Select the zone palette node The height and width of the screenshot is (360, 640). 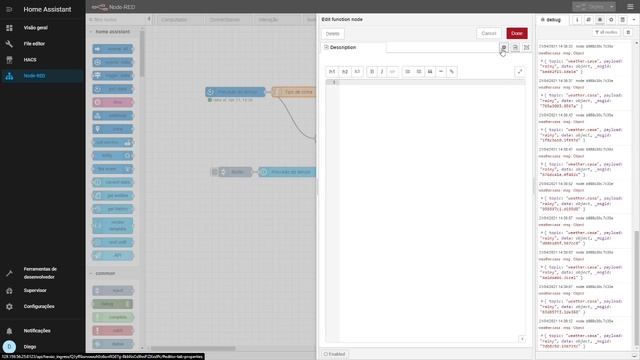pyautogui.click(x=113, y=129)
